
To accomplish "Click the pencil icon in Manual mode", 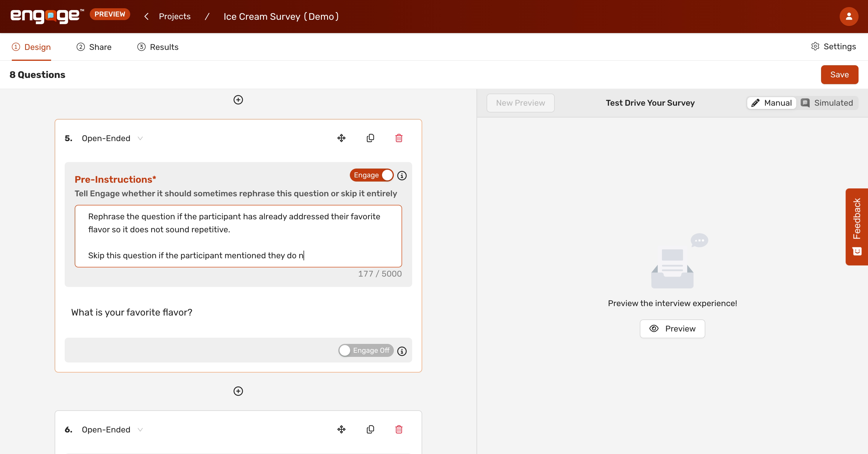I will click(x=756, y=103).
